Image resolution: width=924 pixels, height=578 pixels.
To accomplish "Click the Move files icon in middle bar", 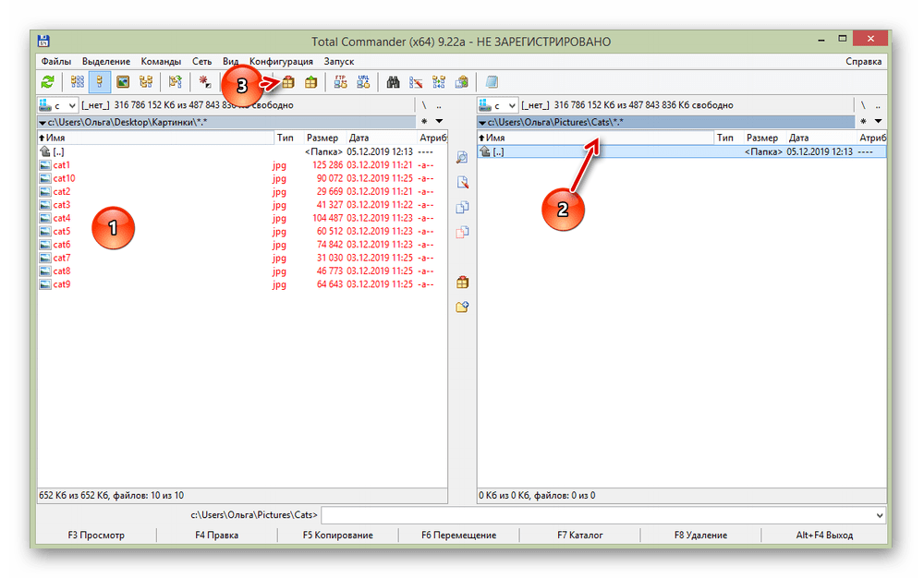I will pos(463,232).
